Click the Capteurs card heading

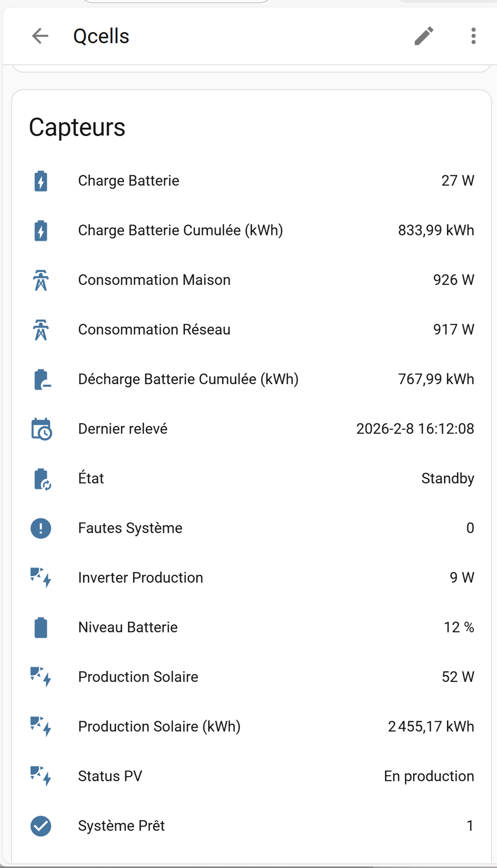click(x=77, y=127)
